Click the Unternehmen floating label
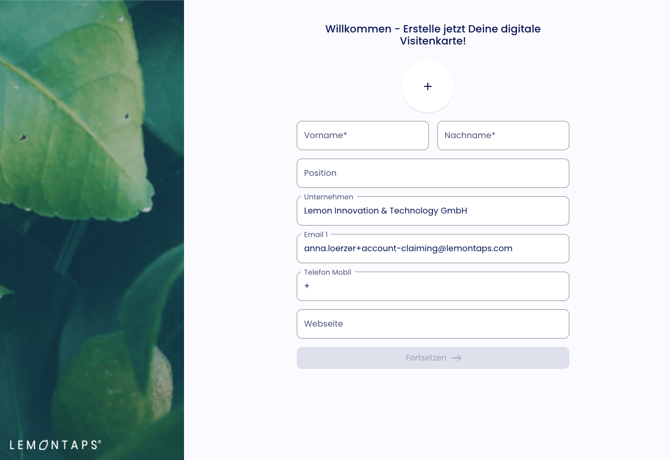 coord(328,197)
